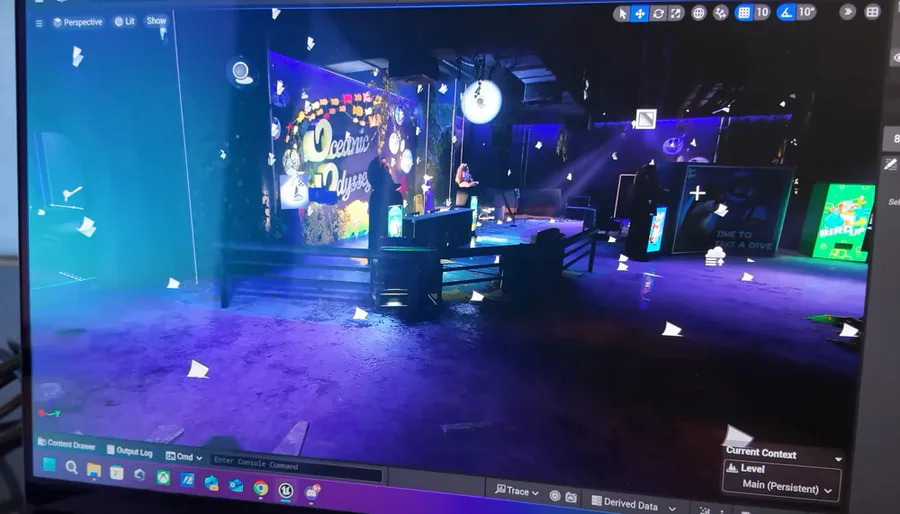Open the Xbox app from taskbar
Screen dimensions: 900x514
click(x=163, y=477)
